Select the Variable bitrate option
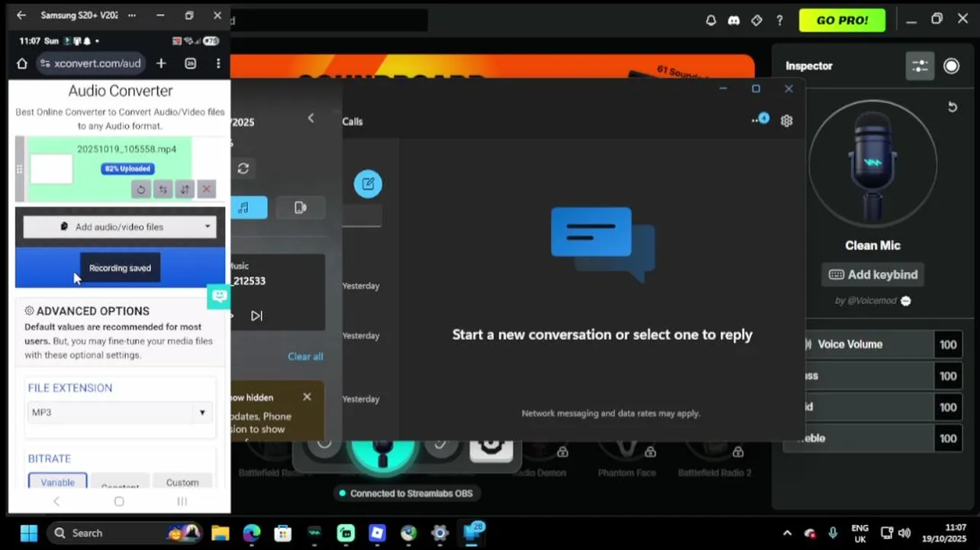980x550 pixels. click(x=58, y=481)
